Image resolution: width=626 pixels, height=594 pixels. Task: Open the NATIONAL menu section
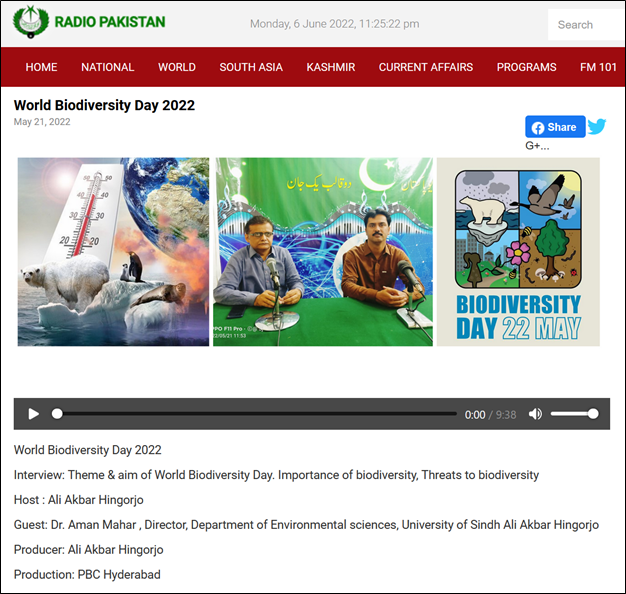click(x=107, y=67)
